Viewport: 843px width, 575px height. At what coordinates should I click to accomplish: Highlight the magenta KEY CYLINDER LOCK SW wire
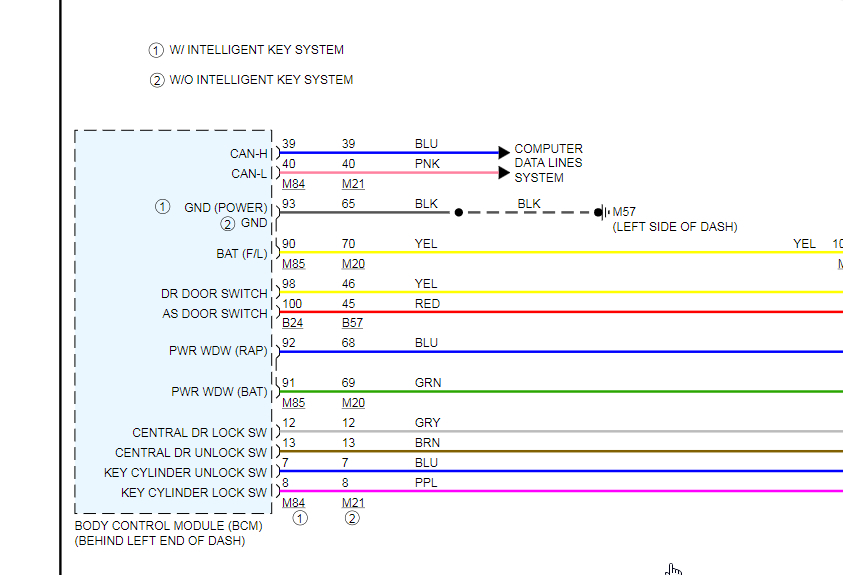tap(561, 491)
